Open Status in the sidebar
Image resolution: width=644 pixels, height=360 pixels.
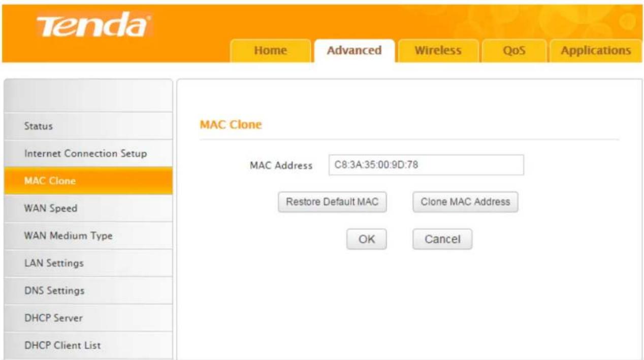(x=88, y=126)
